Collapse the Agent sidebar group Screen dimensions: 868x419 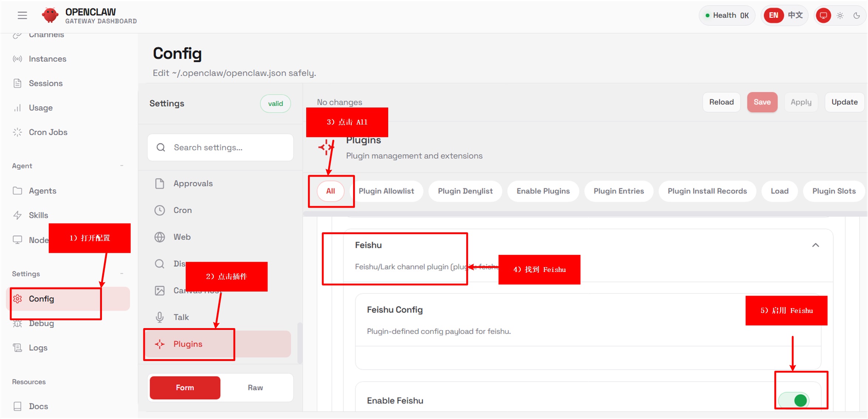coord(122,166)
